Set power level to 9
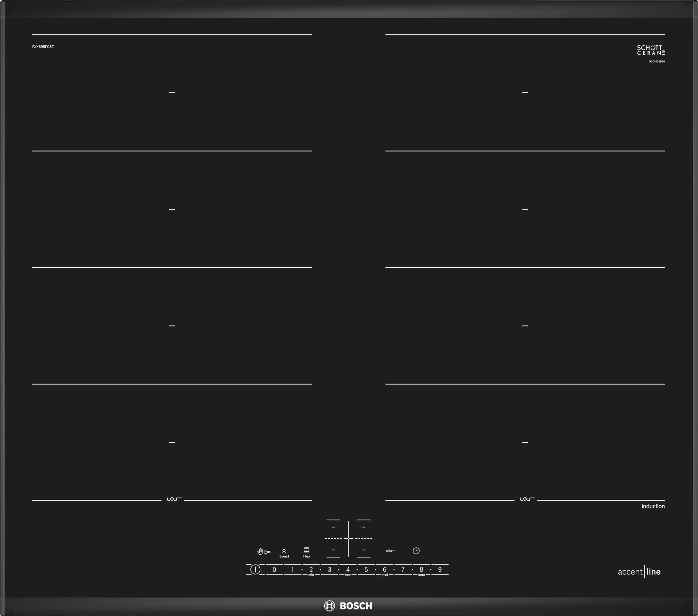698x616 pixels. click(x=440, y=570)
